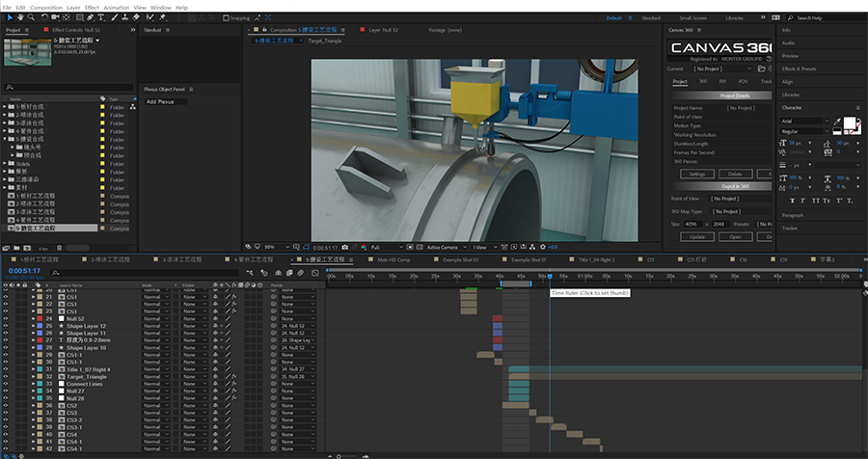Open the Composition menu
868x459 pixels.
pos(46,8)
